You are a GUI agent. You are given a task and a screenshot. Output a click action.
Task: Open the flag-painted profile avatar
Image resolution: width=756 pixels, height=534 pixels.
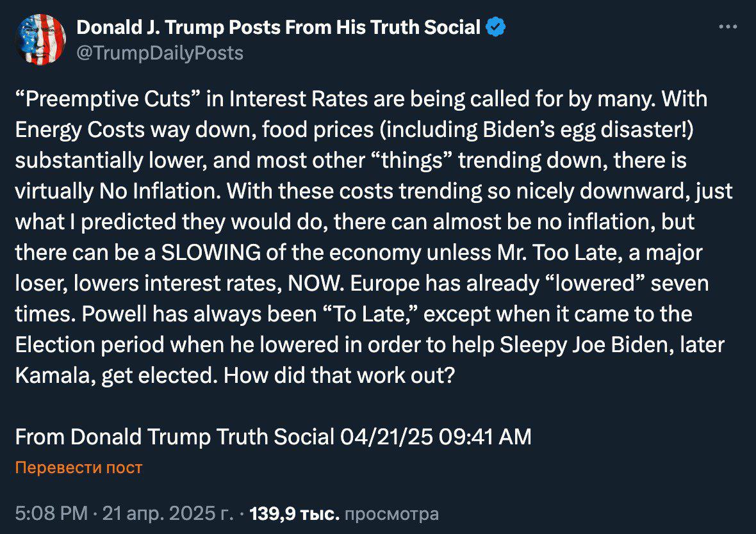[x=40, y=40]
